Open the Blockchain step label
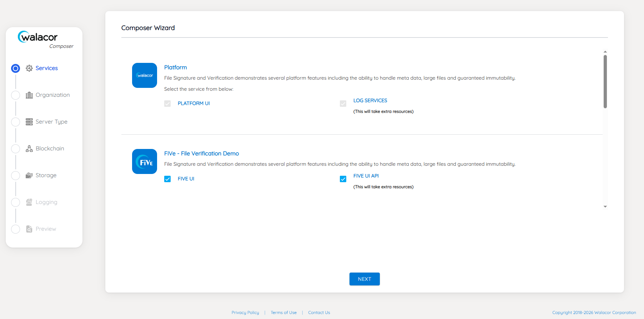 50,149
